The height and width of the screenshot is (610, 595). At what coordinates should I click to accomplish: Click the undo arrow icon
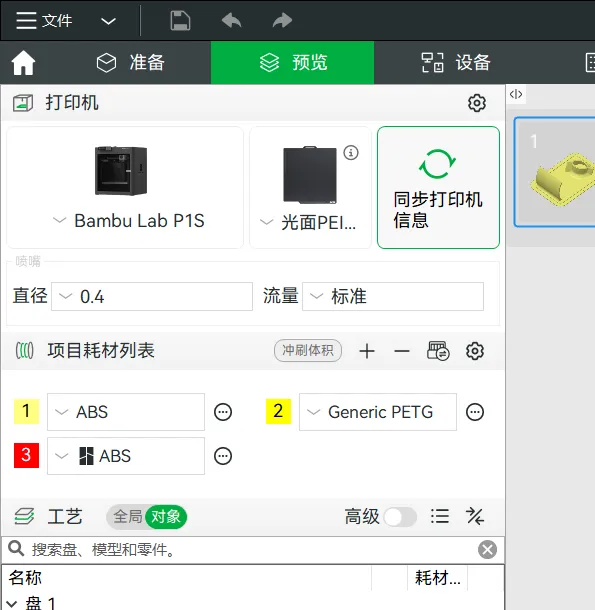coord(232,21)
